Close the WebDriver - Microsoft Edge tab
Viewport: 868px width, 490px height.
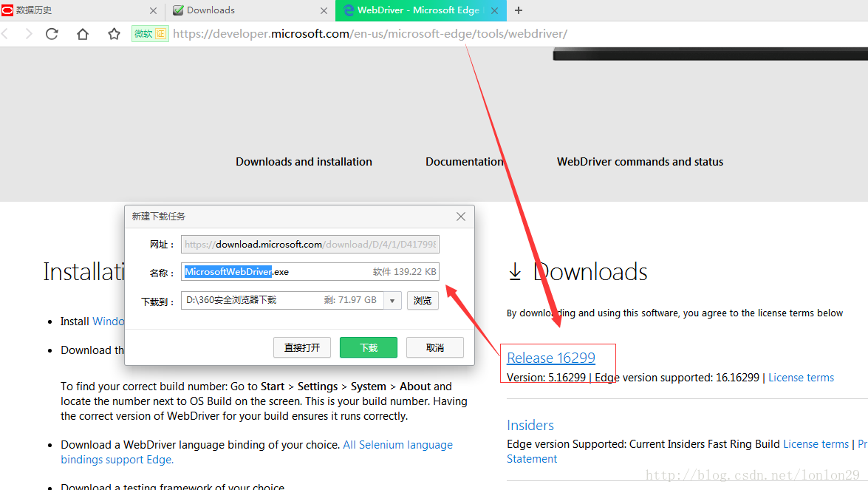pos(494,10)
